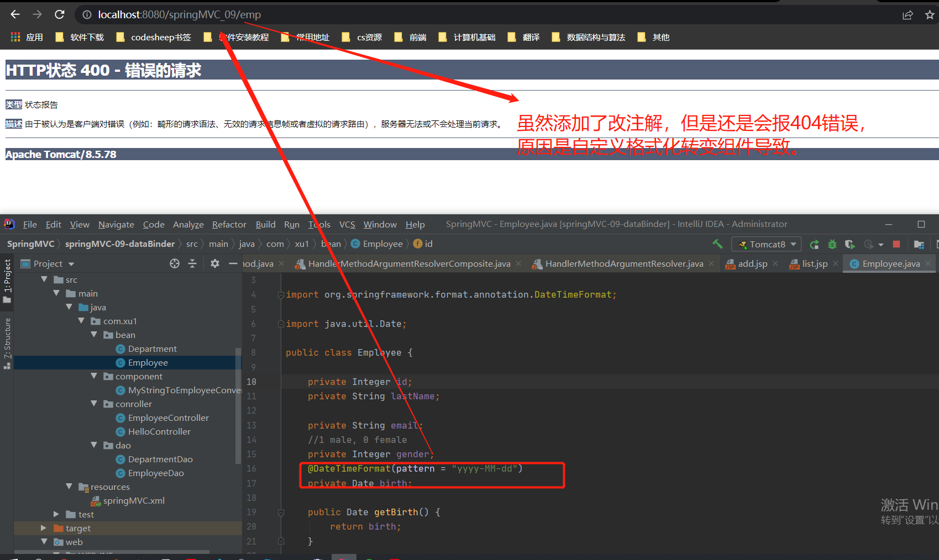Open the 数据结构与算法 bookmark folder
Viewport: 939px width, 560px height.
(x=588, y=37)
